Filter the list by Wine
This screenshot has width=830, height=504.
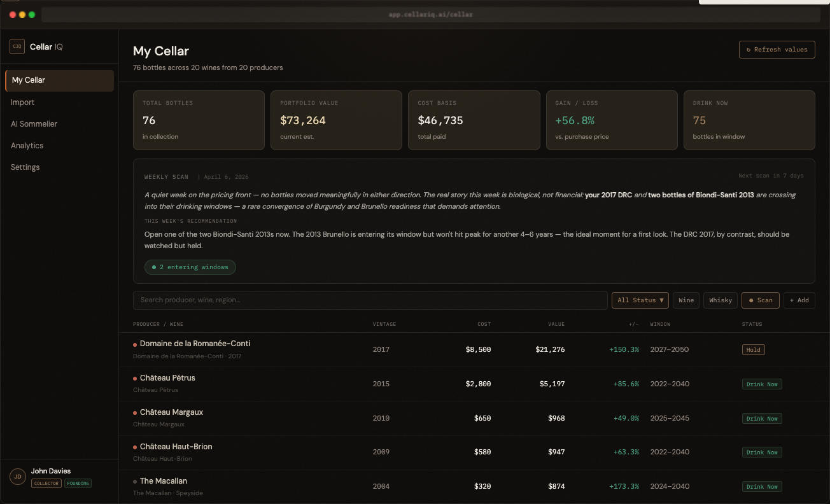(x=686, y=300)
